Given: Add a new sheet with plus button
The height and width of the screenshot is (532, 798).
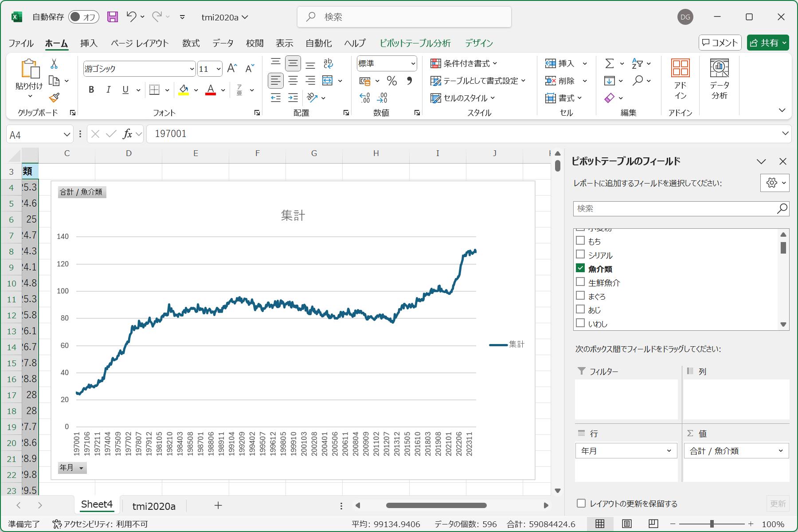Looking at the screenshot, I should 218,505.
